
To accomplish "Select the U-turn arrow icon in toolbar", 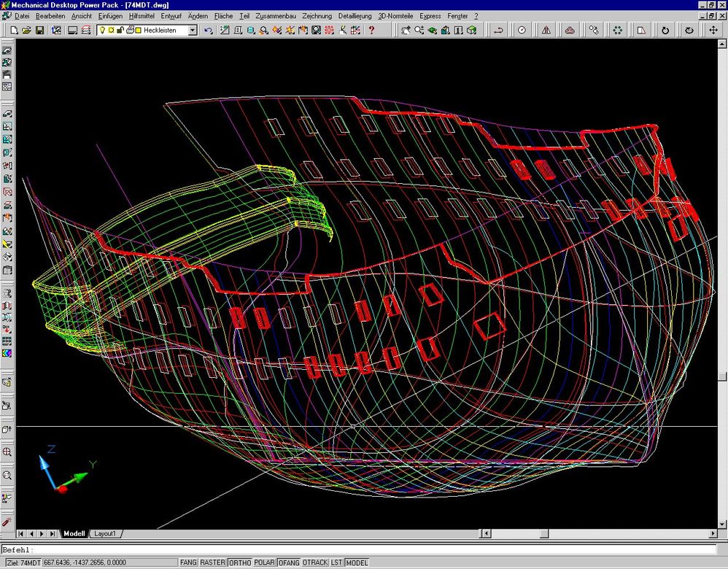I will click(x=498, y=30).
